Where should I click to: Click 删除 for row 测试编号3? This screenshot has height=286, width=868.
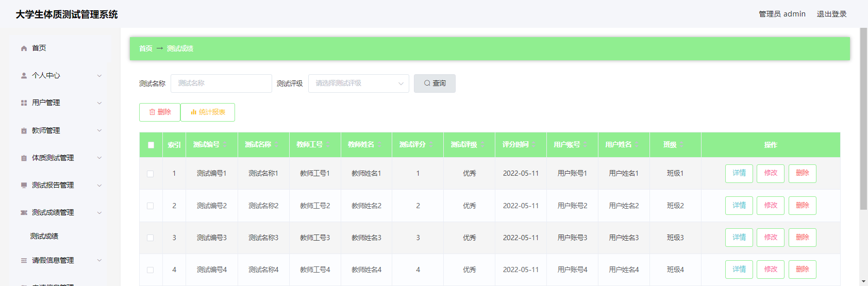coord(803,238)
